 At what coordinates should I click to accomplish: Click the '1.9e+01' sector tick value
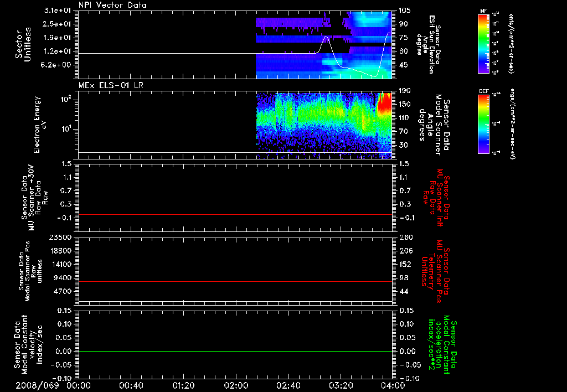[x=58, y=38]
